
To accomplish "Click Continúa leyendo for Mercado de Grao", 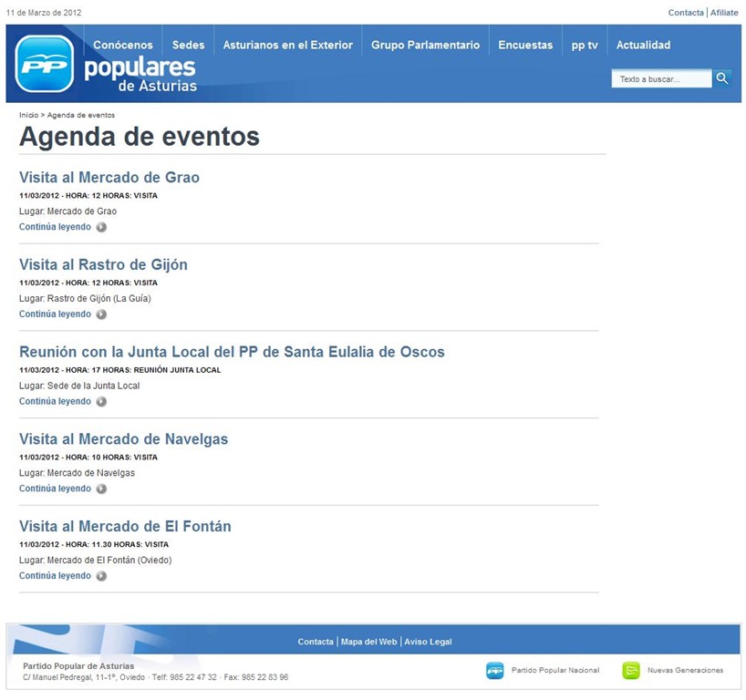I will click(x=55, y=227).
